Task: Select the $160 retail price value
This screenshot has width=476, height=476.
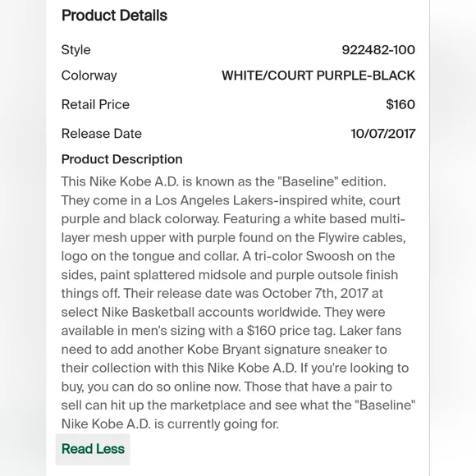Action: [x=400, y=104]
